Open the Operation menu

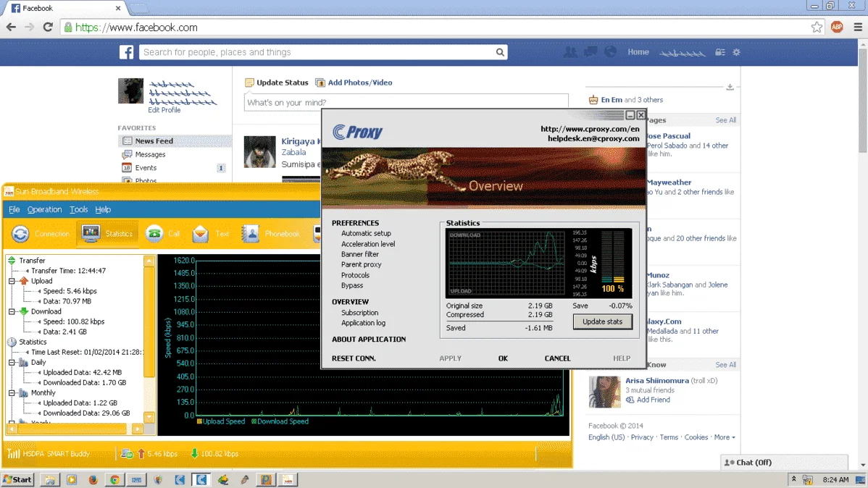point(44,210)
